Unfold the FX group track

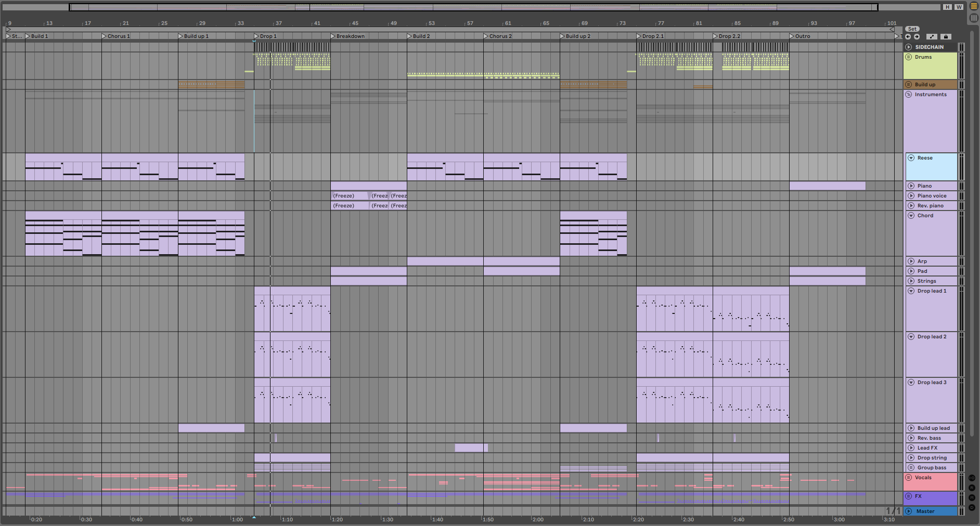909,496
